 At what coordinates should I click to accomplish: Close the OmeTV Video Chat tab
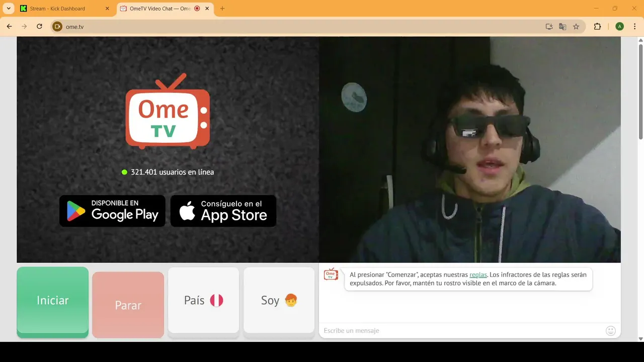pos(207,9)
